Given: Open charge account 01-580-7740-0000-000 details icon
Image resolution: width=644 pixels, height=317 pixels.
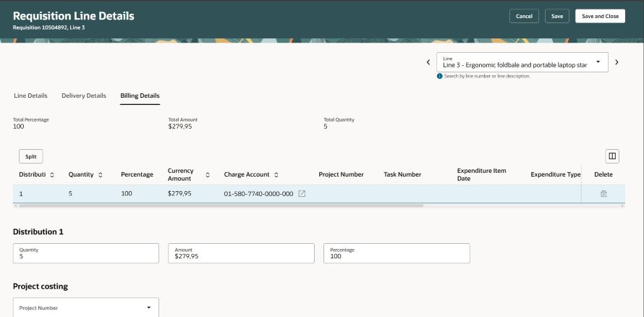Looking at the screenshot, I should click(302, 194).
